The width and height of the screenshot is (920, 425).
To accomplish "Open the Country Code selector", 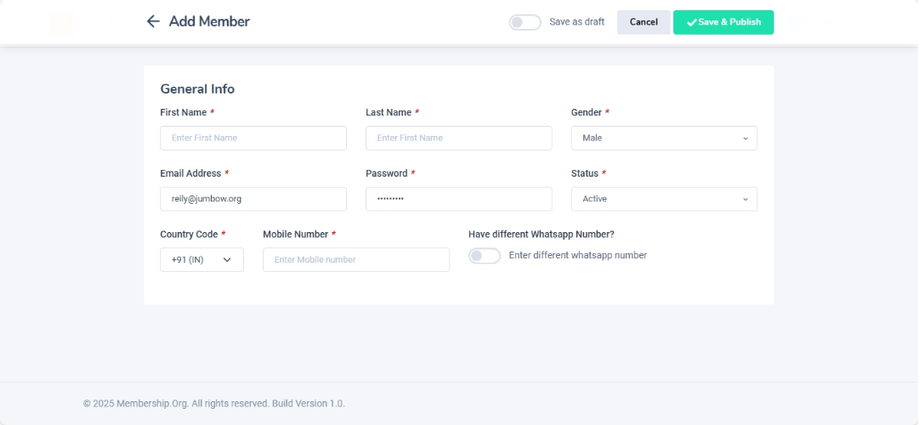I will point(202,260).
